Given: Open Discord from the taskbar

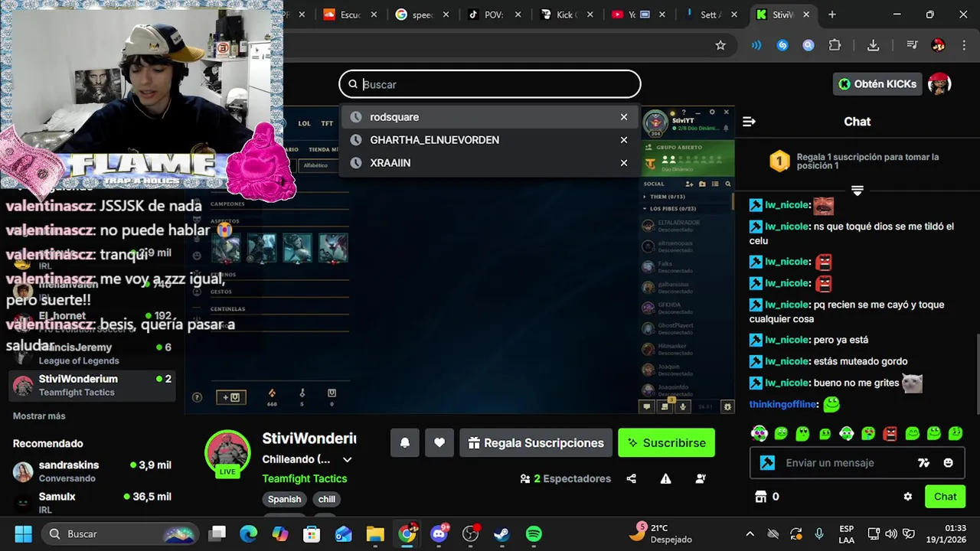Looking at the screenshot, I should (x=439, y=534).
